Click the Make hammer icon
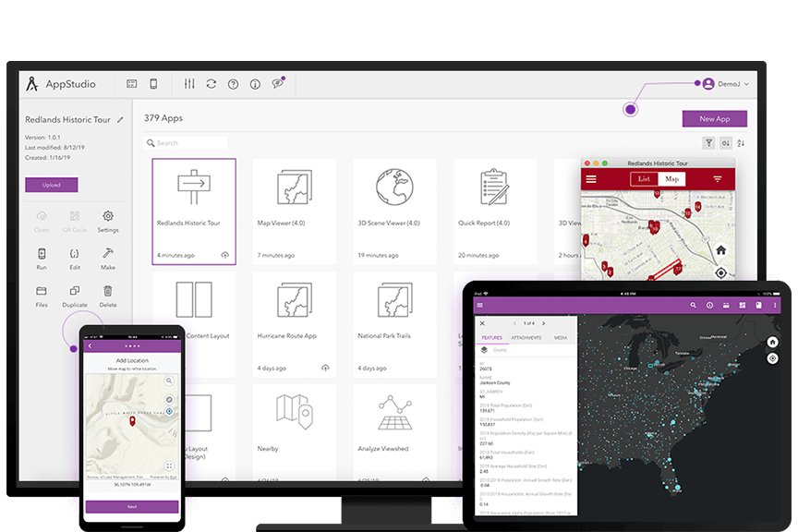This screenshot has height=532, width=798. (x=108, y=253)
